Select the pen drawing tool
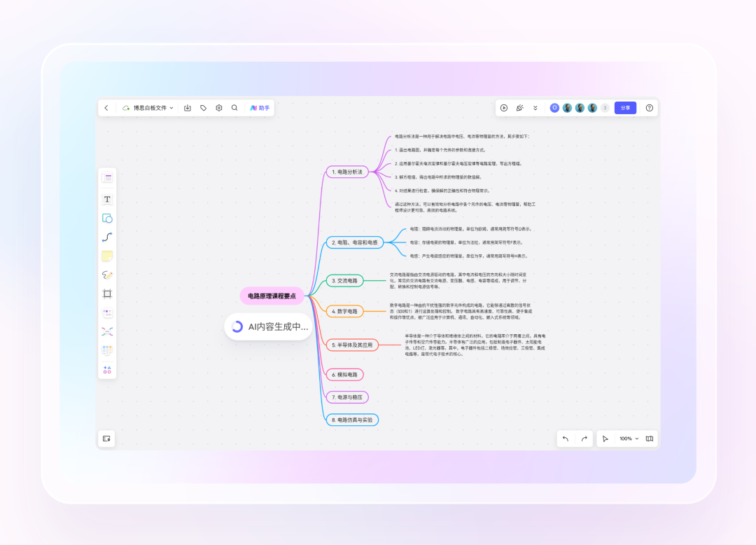The height and width of the screenshot is (545, 756). coord(107,275)
